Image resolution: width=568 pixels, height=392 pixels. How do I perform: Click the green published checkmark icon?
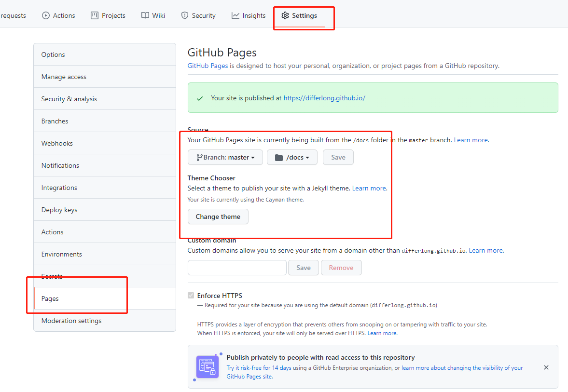(200, 98)
